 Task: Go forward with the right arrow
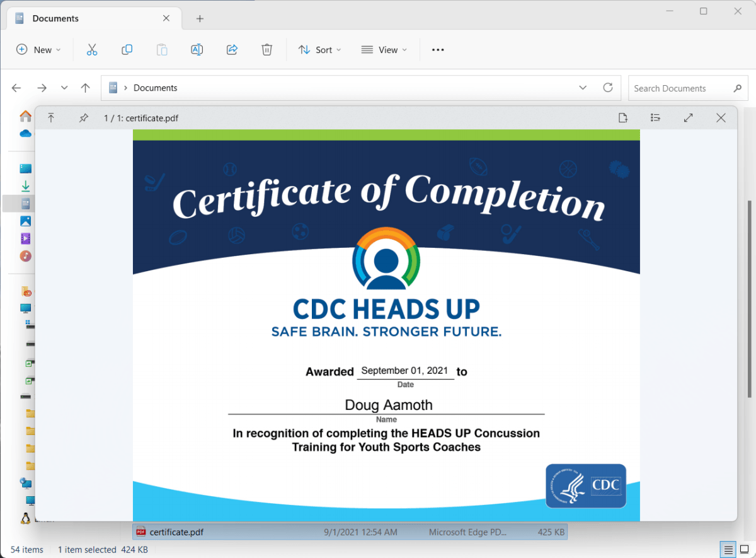tap(42, 88)
